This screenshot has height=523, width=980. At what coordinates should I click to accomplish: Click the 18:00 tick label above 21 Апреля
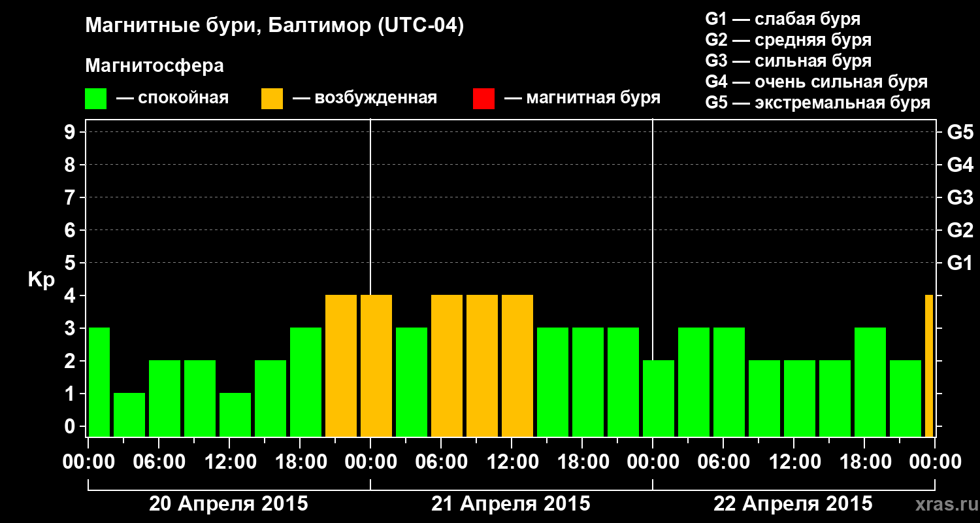(x=582, y=462)
